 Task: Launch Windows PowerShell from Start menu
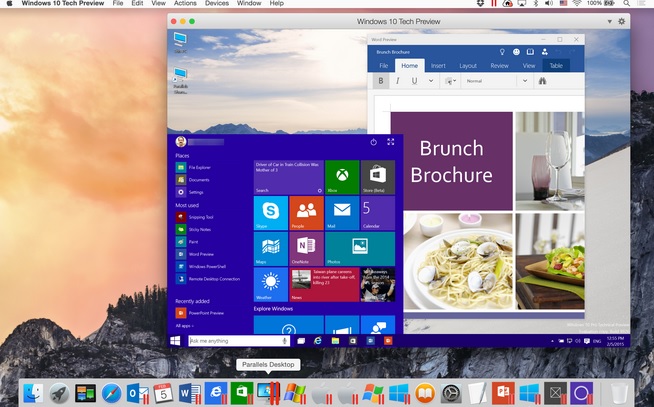[x=201, y=266]
